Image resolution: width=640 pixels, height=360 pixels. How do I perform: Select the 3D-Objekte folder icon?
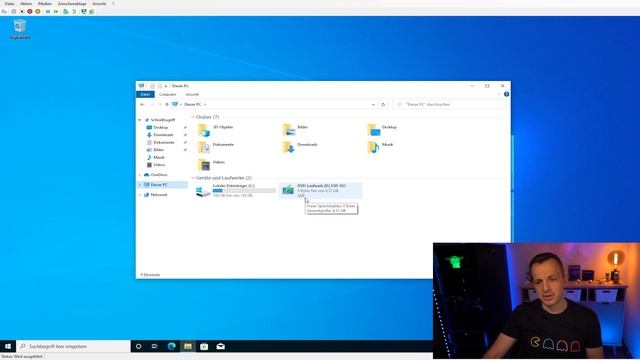tap(204, 130)
